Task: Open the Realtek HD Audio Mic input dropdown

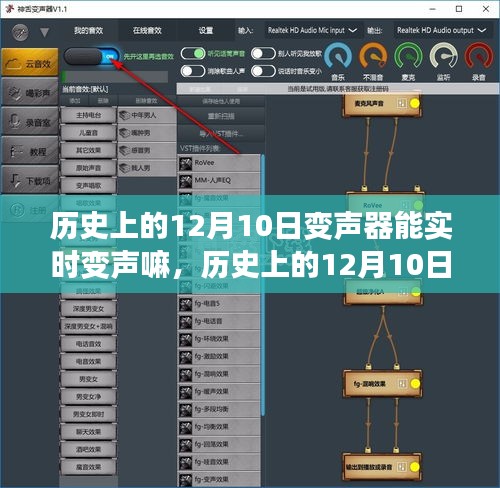Action: (312, 31)
